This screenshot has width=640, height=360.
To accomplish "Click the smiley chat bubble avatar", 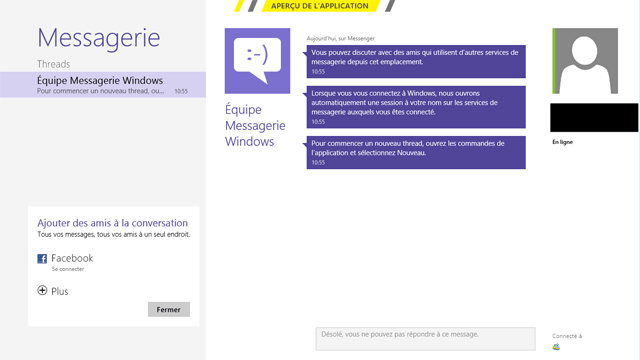I will [x=258, y=61].
